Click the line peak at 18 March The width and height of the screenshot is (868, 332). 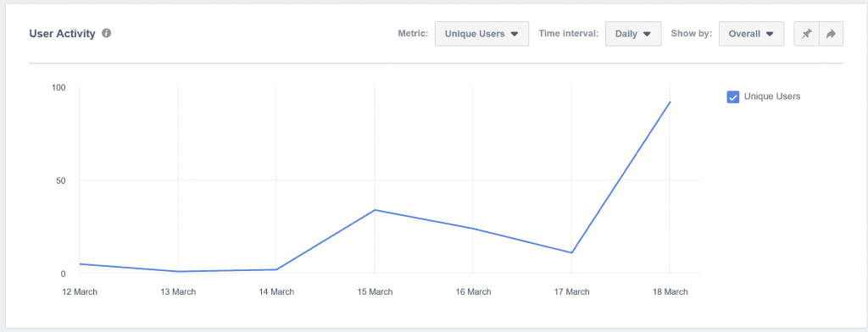pyautogui.click(x=670, y=102)
